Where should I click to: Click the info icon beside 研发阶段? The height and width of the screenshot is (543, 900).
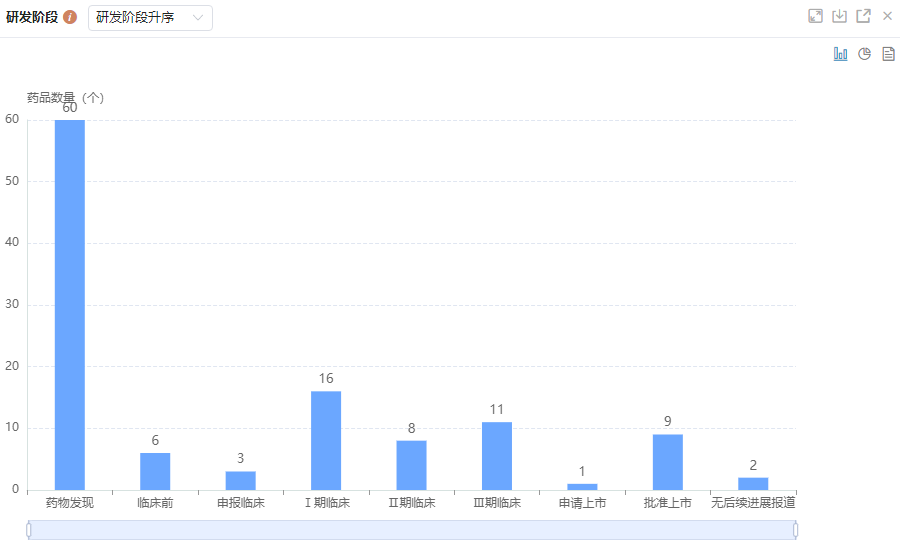[x=70, y=18]
